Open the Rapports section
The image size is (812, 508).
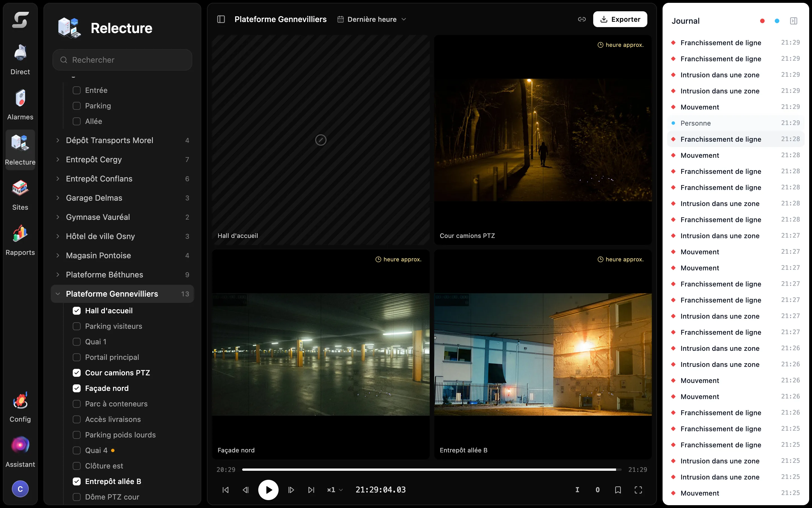(20, 240)
